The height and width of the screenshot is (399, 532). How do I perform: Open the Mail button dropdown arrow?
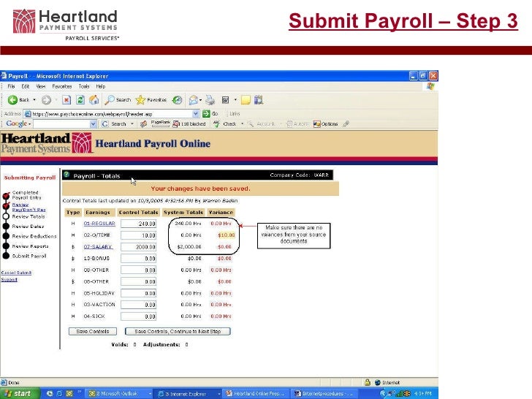coord(200,99)
